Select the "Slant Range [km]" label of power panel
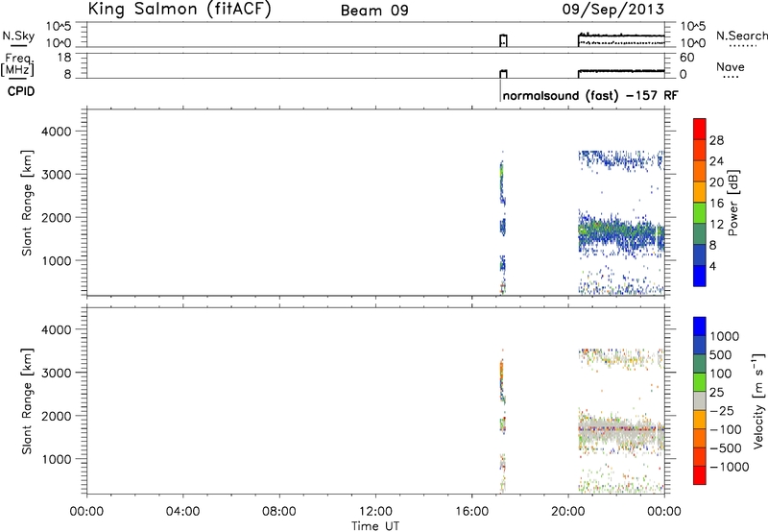The width and height of the screenshot is (768, 532). tap(27, 203)
